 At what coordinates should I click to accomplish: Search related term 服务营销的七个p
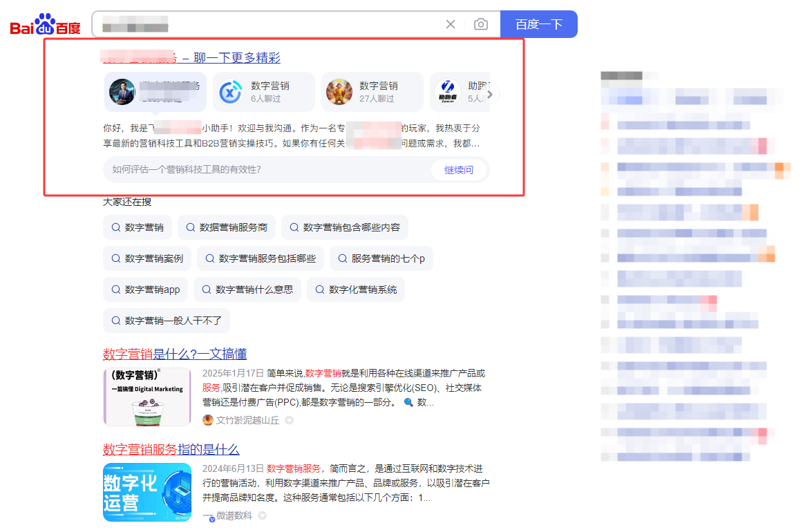point(381,258)
